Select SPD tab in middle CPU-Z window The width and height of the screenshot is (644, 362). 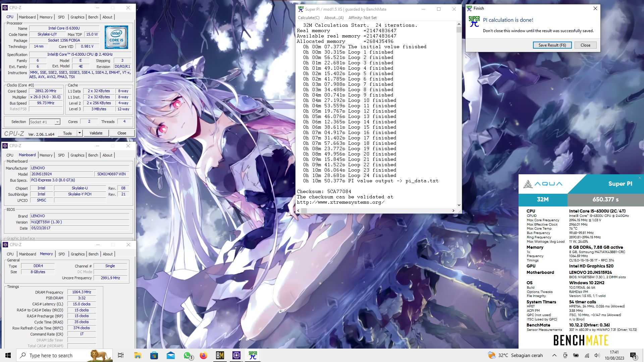point(61,155)
